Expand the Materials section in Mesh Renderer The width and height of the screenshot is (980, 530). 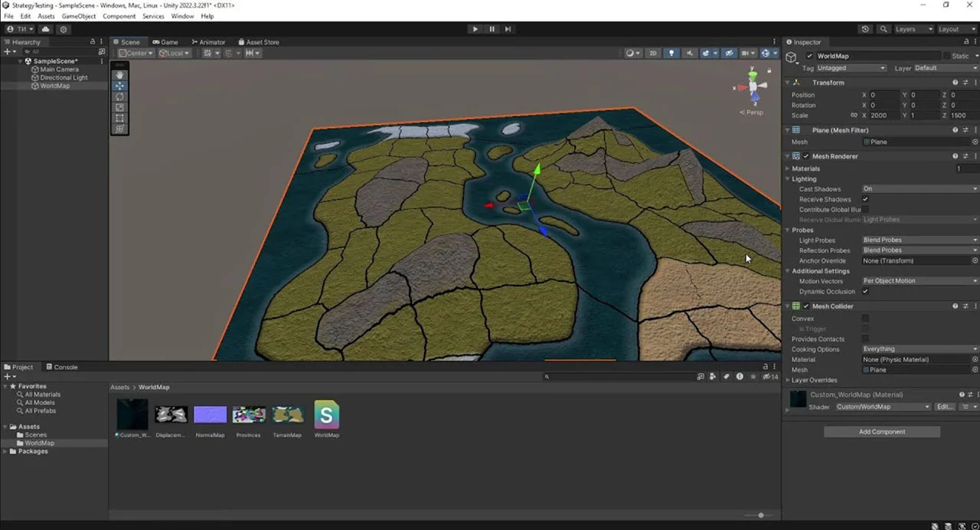[805, 168]
